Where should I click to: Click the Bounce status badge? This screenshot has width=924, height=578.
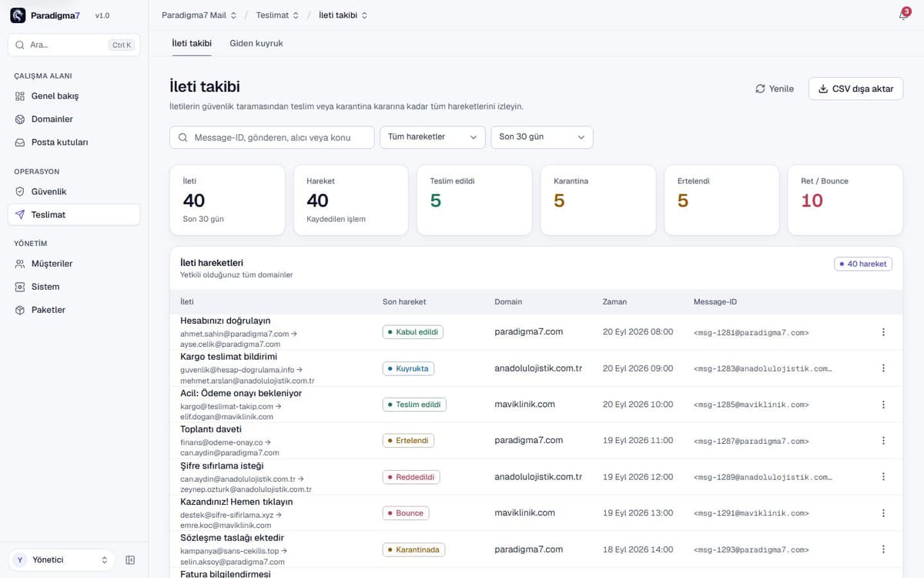406,513
